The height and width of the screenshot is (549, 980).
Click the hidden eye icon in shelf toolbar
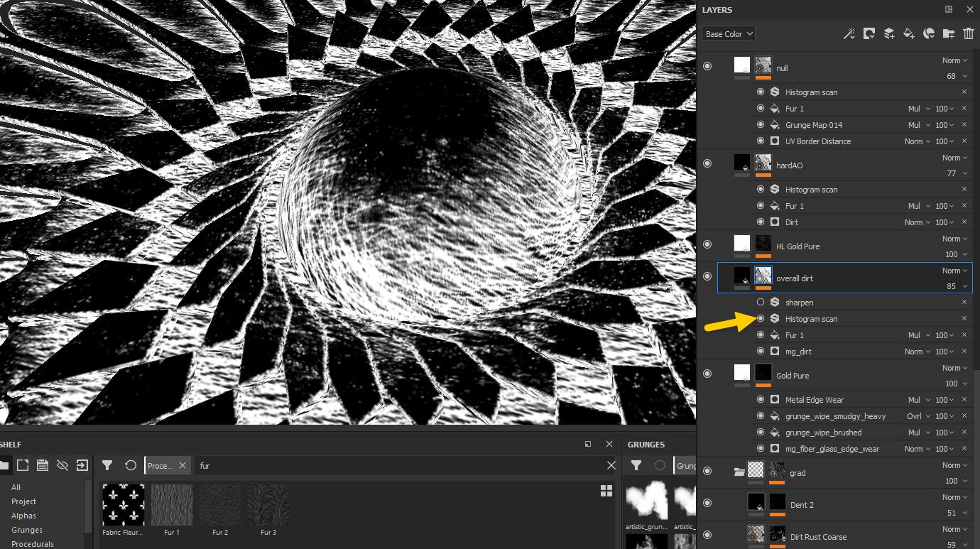(x=62, y=465)
